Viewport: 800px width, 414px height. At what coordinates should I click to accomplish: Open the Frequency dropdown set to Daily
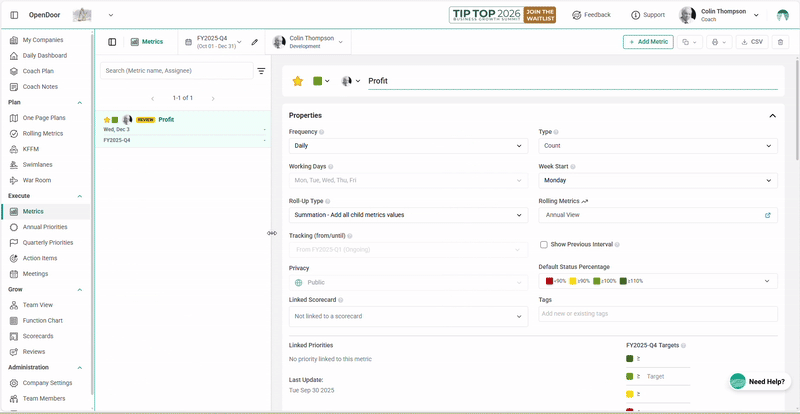tap(407, 146)
